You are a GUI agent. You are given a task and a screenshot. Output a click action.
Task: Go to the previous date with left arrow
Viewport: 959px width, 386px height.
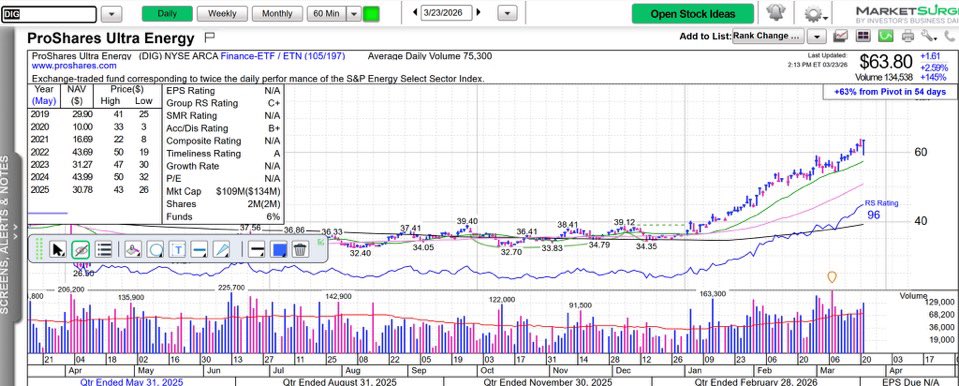[415, 12]
